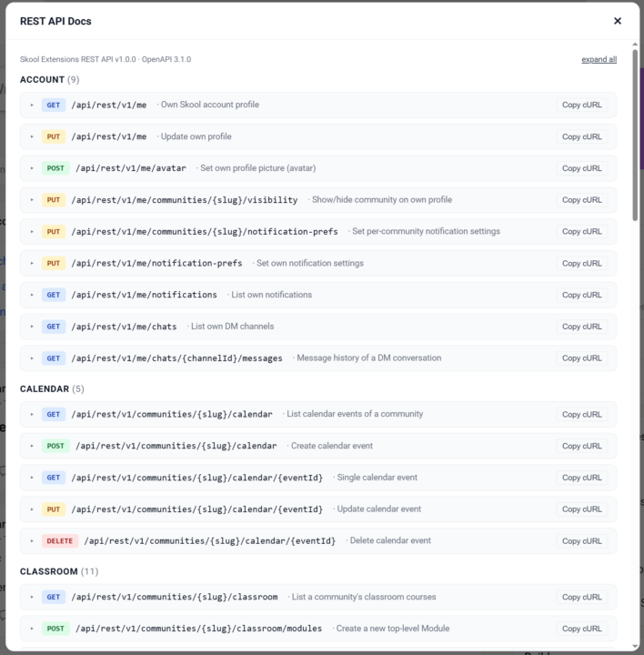Screen dimensions: 644x655
Task: Copy cURL for Show/hide community on profile
Action: coord(582,200)
